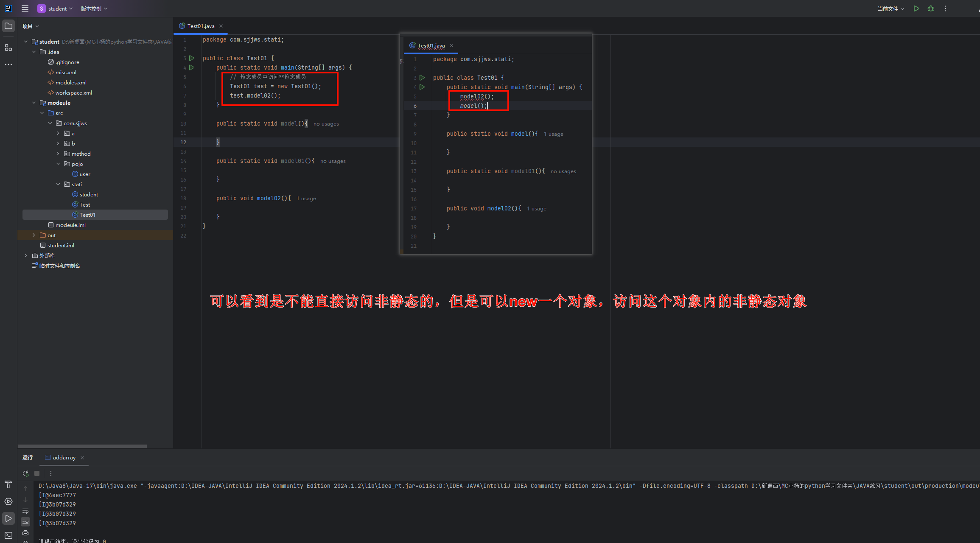The image size is (980, 543).
Task: Open the Structure tool window icon
Action: point(8,48)
